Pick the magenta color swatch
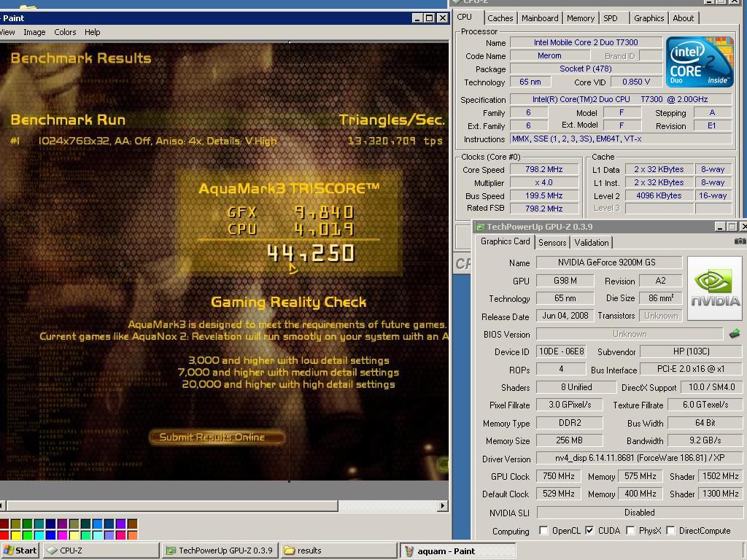Image resolution: width=747 pixels, height=560 pixels. pyautogui.click(x=63, y=536)
